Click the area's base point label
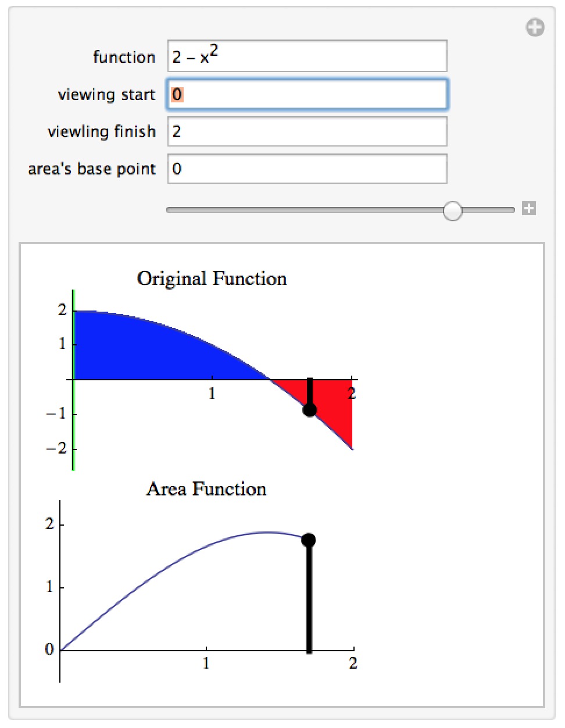The width and height of the screenshot is (565, 728). click(92, 169)
